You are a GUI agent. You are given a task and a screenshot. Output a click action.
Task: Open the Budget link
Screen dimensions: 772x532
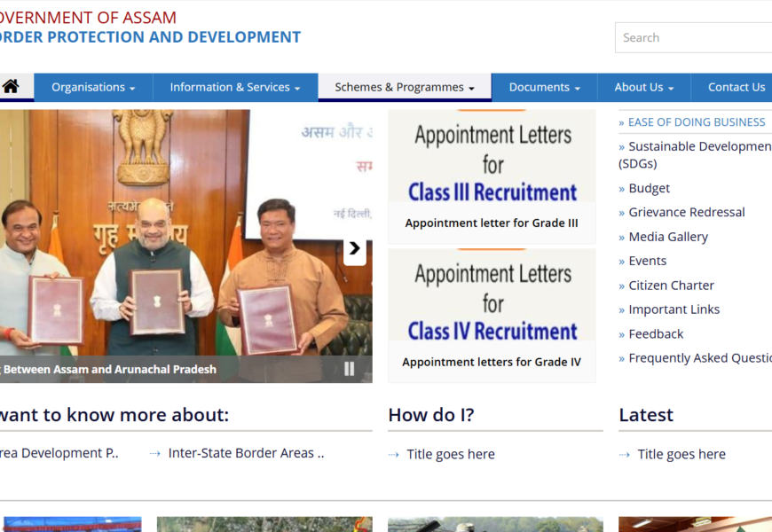tap(649, 188)
